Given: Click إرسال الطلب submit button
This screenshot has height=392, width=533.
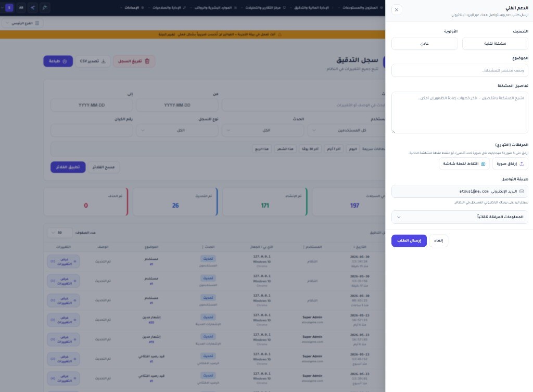Looking at the screenshot, I should [409, 241].
